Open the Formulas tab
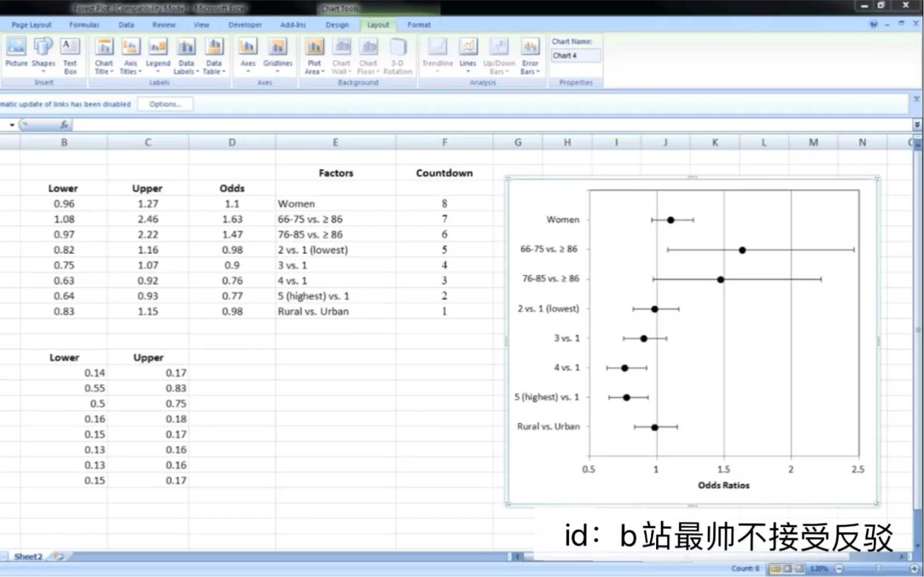Image resolution: width=924 pixels, height=577 pixels. (x=84, y=25)
